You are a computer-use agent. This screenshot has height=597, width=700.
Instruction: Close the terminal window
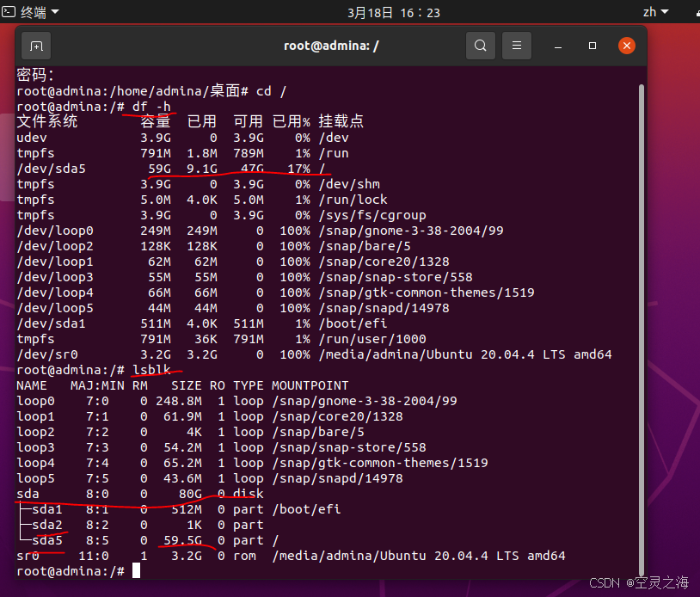pos(627,46)
